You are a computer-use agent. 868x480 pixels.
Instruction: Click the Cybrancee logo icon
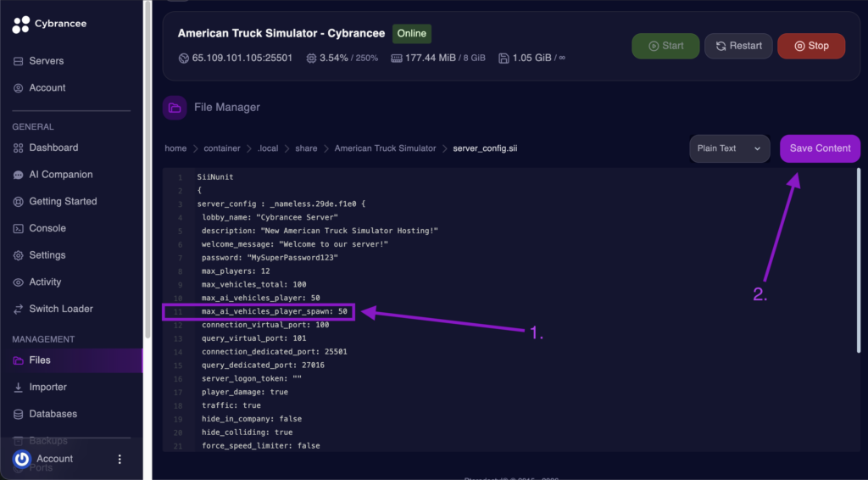pos(21,25)
